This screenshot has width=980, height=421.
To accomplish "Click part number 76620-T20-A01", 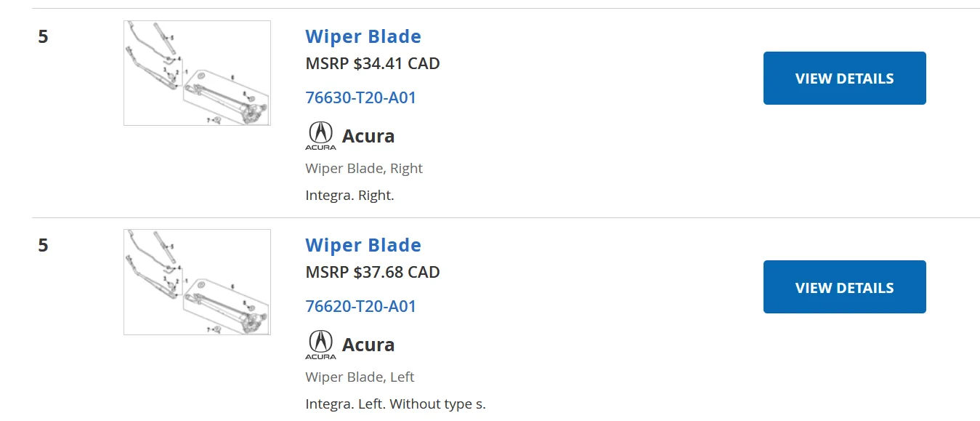I will [x=360, y=306].
